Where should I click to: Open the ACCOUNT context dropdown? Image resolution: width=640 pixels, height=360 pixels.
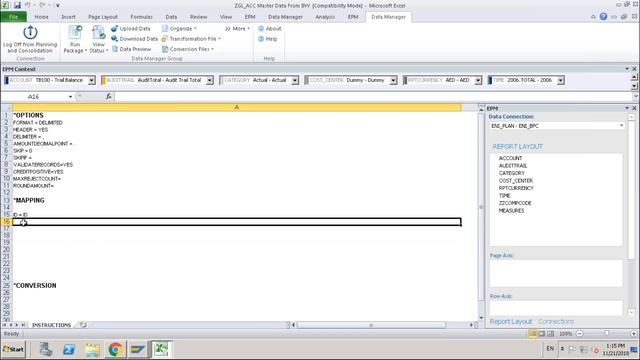91,80
